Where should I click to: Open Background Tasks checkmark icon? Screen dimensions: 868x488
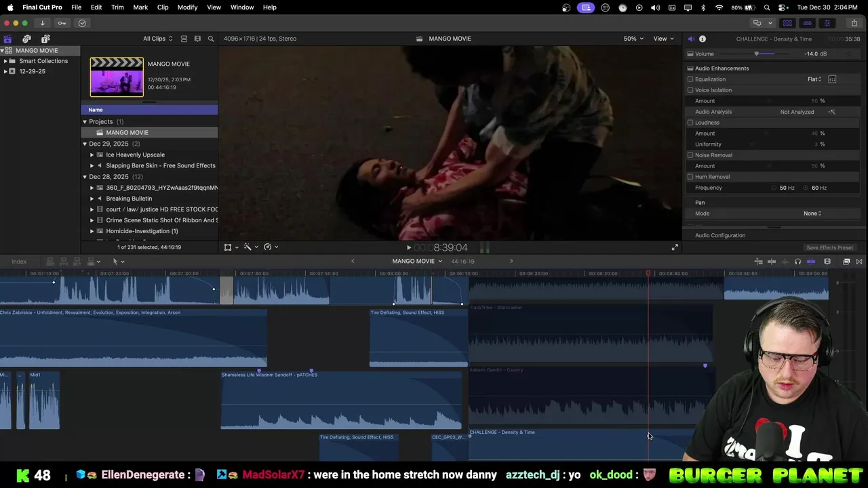tap(82, 23)
